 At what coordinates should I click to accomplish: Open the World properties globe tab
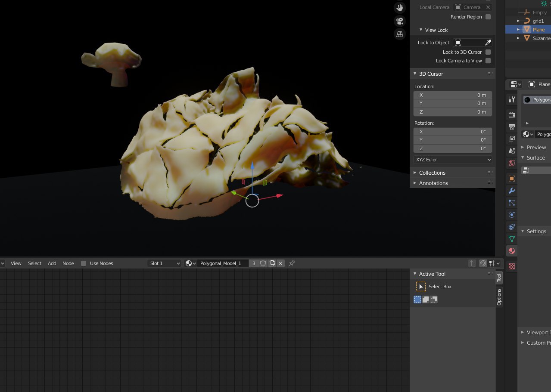(512, 163)
